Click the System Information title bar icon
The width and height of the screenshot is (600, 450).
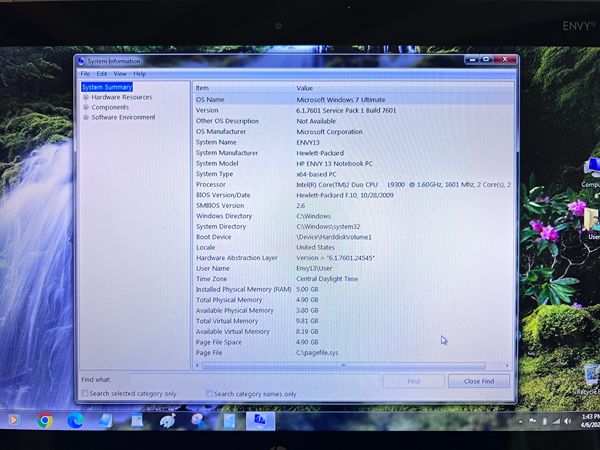pyautogui.click(x=81, y=61)
